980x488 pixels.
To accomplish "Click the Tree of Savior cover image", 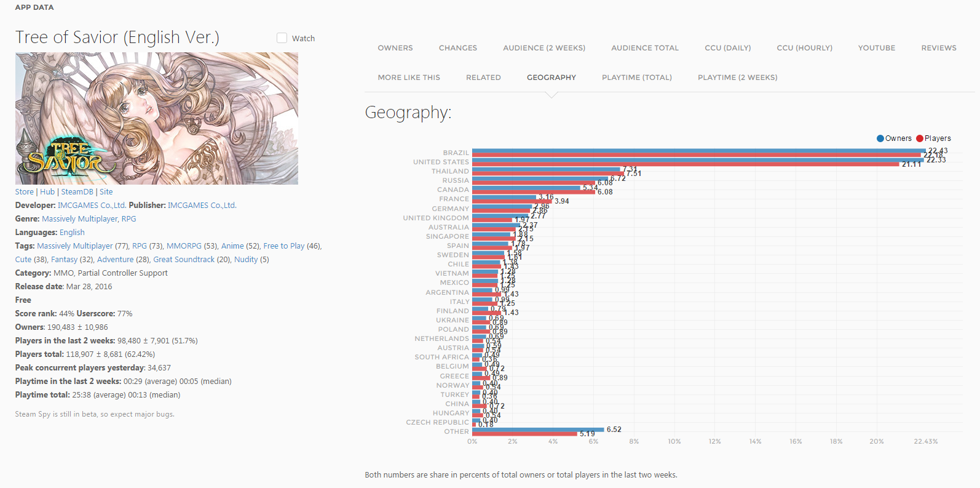I will [156, 118].
